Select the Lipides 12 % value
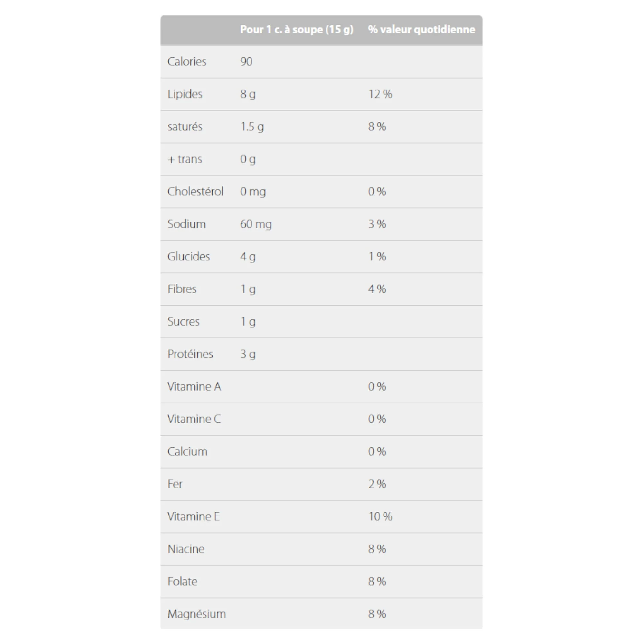The height and width of the screenshot is (644, 644). (x=380, y=94)
